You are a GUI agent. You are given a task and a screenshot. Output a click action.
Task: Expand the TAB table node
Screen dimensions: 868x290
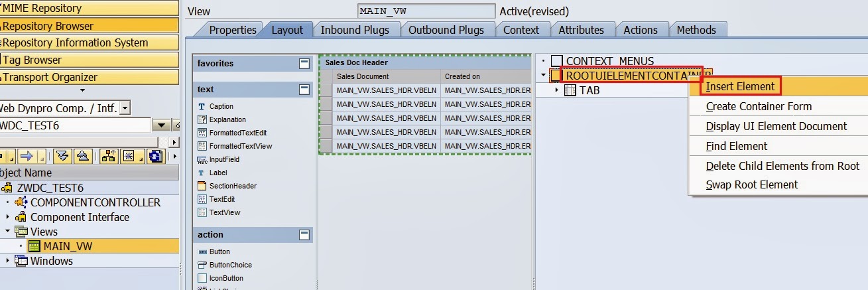pyautogui.click(x=557, y=90)
